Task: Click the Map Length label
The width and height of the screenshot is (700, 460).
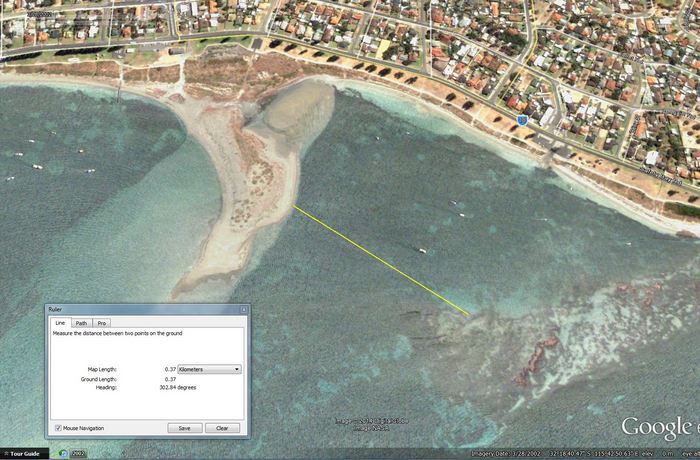Action: click(x=102, y=369)
